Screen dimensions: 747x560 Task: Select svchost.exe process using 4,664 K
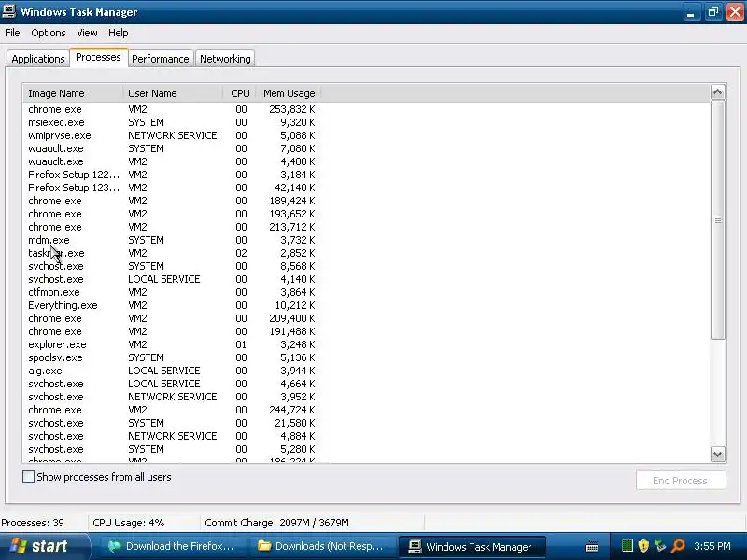tap(172, 384)
